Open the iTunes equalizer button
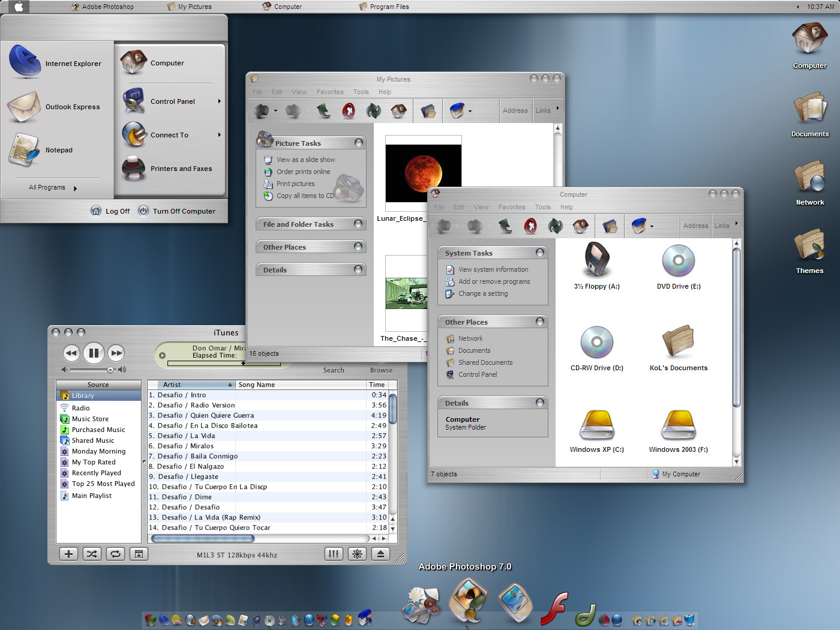Screen dimensions: 840x630 click(334, 554)
